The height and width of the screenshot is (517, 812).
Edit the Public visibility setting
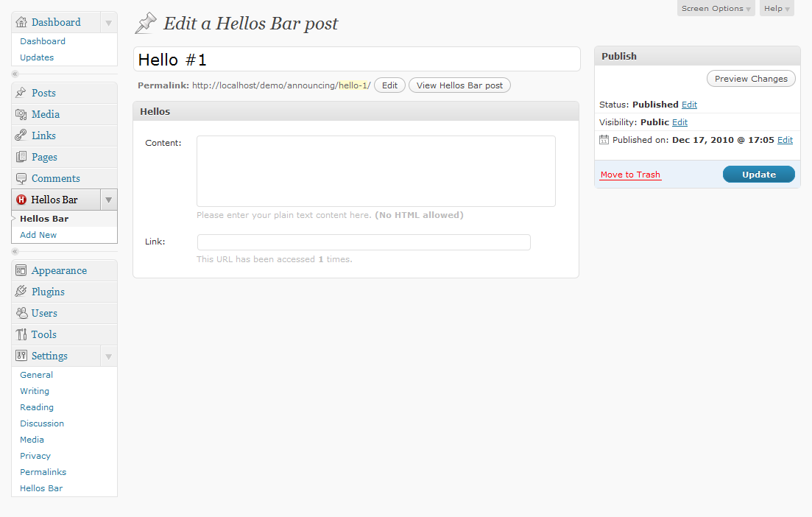pos(680,122)
